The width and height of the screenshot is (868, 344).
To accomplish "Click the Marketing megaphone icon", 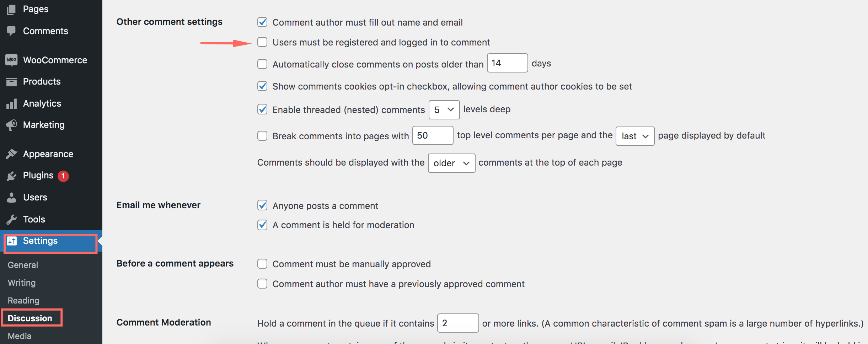I will (11, 125).
